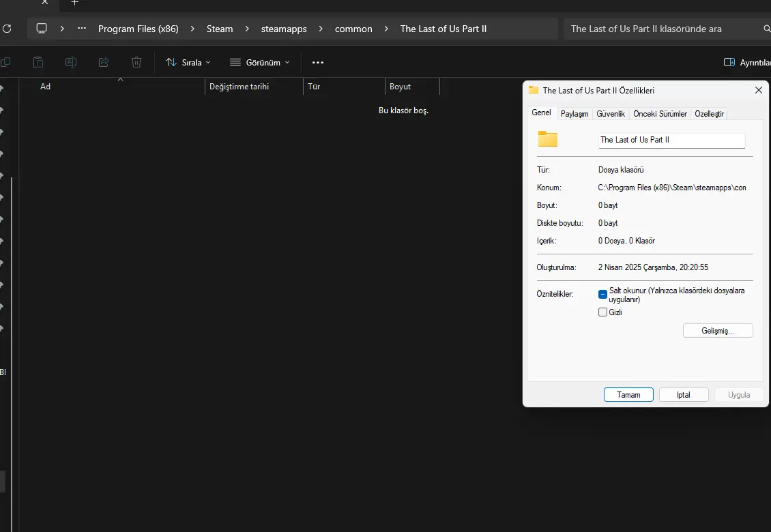Navigate to steamapps breadcrumb

tap(284, 29)
